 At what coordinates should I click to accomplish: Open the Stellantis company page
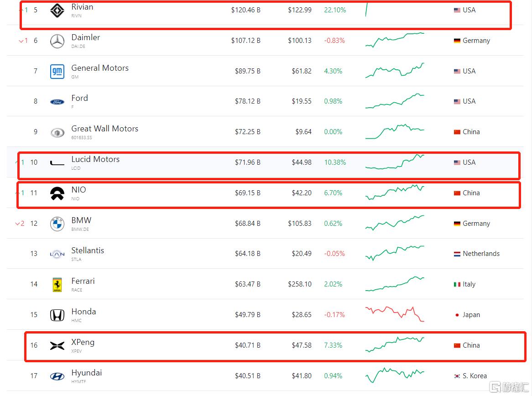(x=88, y=250)
